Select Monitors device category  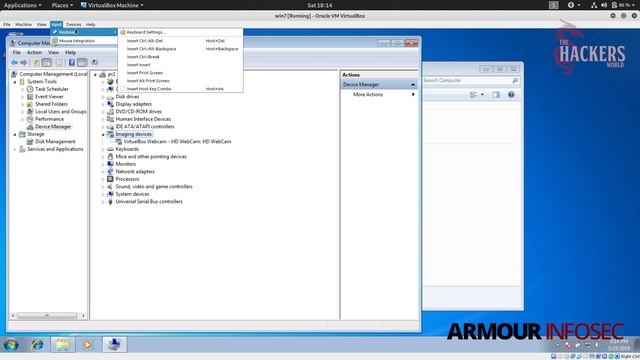pyautogui.click(x=126, y=164)
